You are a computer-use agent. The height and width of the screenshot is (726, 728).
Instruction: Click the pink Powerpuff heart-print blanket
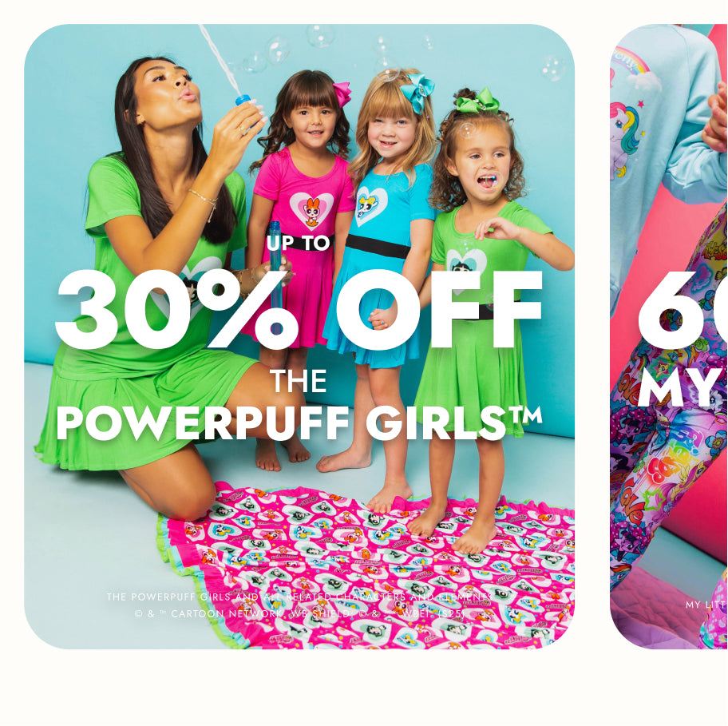tap(366, 565)
